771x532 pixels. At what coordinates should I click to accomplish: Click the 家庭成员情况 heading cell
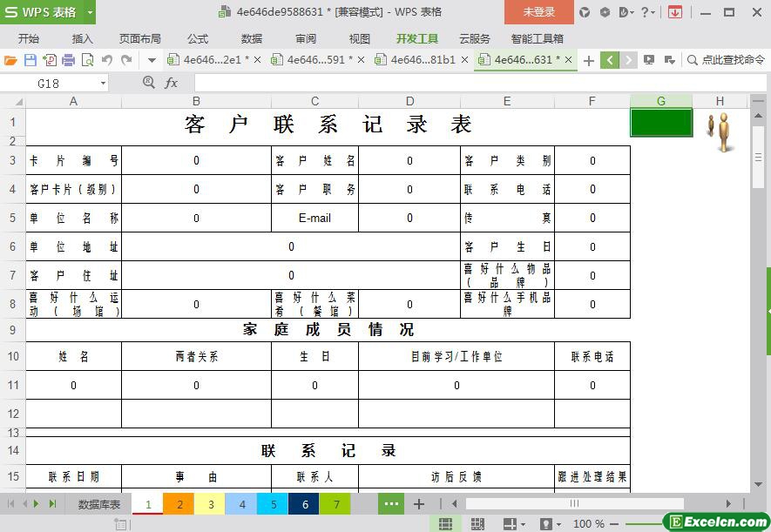(328, 330)
